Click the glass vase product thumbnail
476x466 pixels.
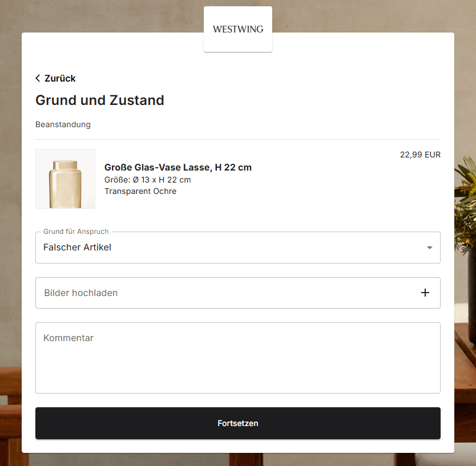65,179
